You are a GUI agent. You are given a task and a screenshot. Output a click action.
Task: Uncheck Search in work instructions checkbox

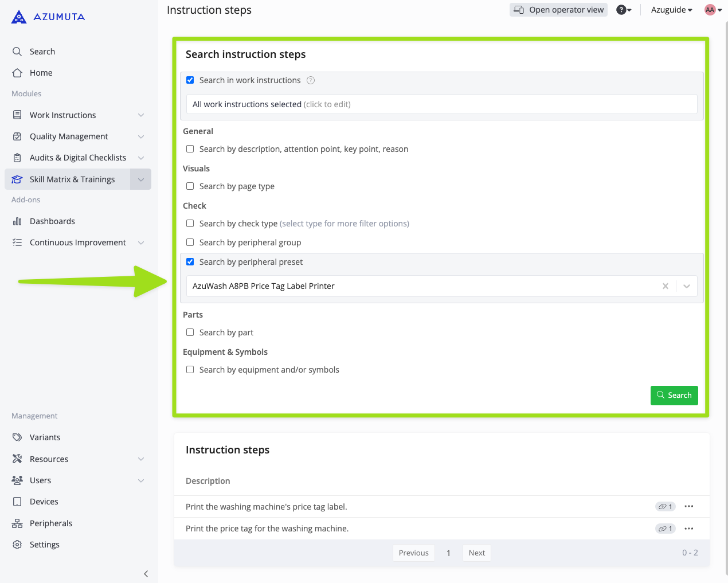point(190,80)
